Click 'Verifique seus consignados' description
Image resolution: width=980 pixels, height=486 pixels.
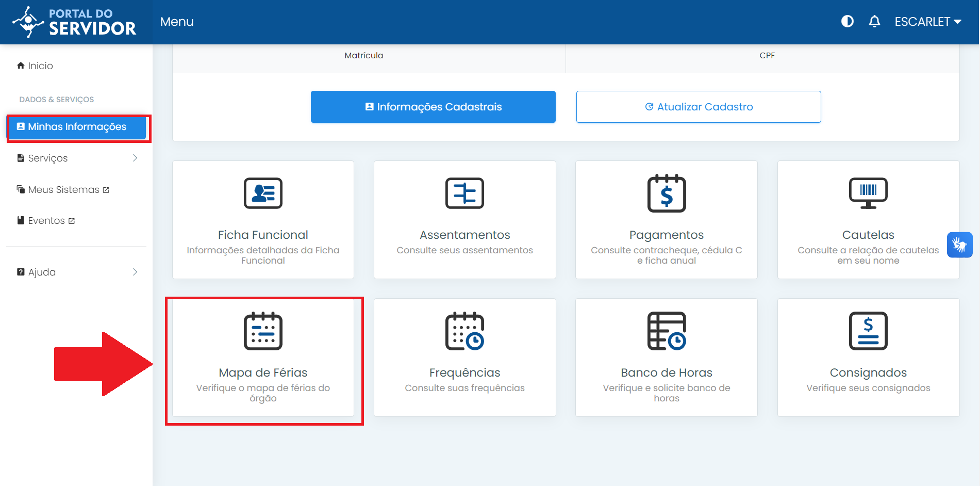pos(868,388)
